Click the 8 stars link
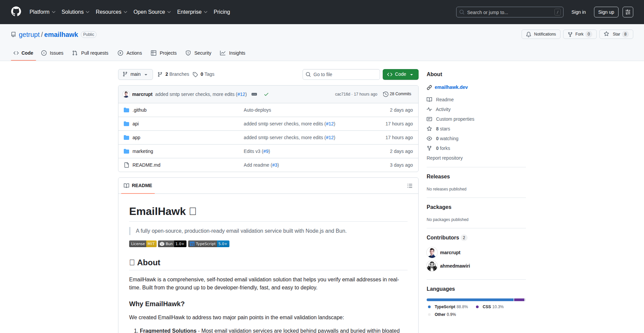The height and width of the screenshot is (333, 644). (443, 129)
